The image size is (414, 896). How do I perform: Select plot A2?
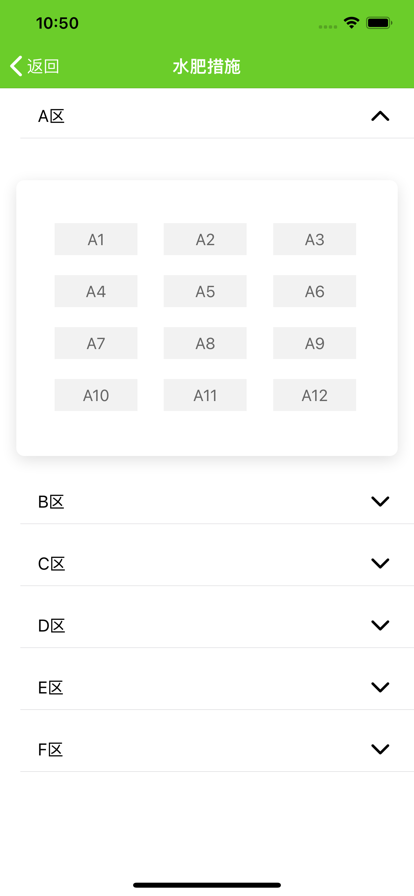coord(205,239)
